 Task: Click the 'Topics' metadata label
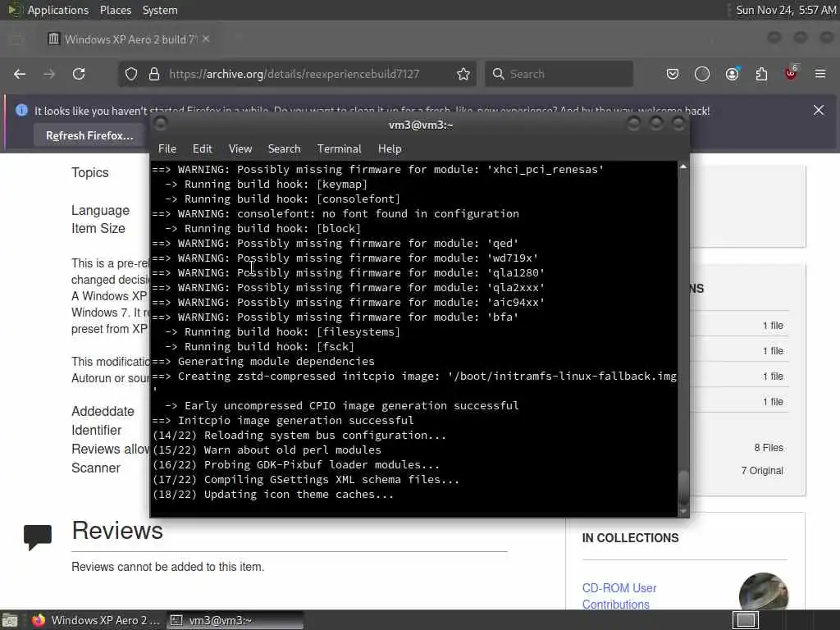(x=90, y=172)
